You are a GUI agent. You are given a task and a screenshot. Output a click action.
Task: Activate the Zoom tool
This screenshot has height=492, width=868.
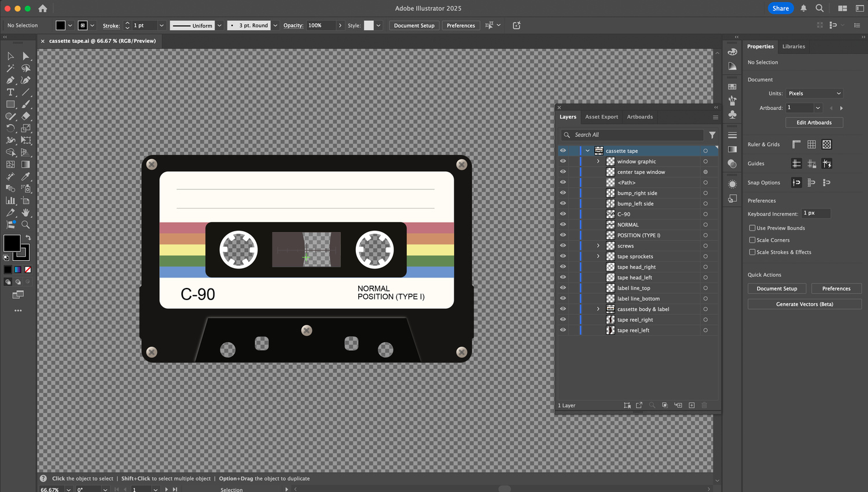25,224
